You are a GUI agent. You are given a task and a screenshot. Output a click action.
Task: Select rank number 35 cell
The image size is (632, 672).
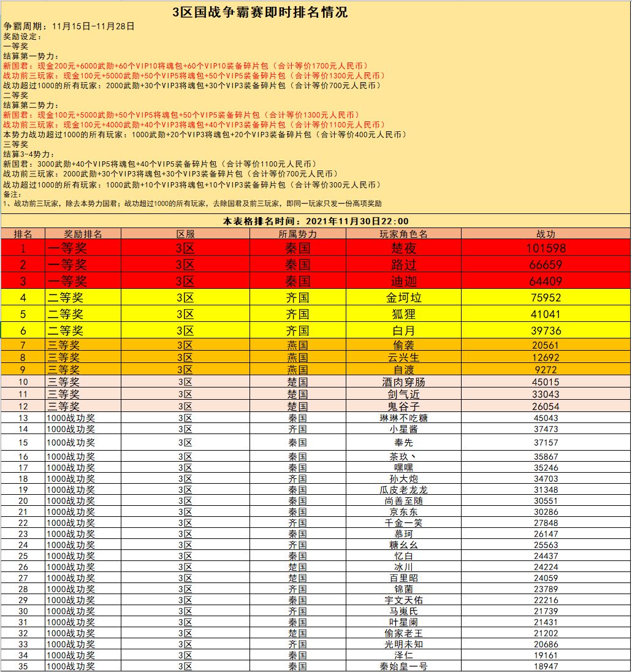coord(23,666)
